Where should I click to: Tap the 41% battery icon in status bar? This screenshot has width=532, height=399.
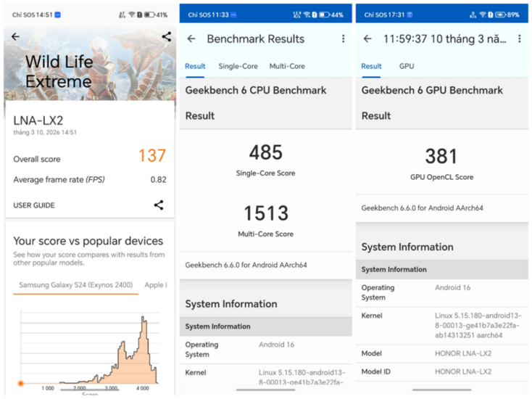click(x=149, y=15)
